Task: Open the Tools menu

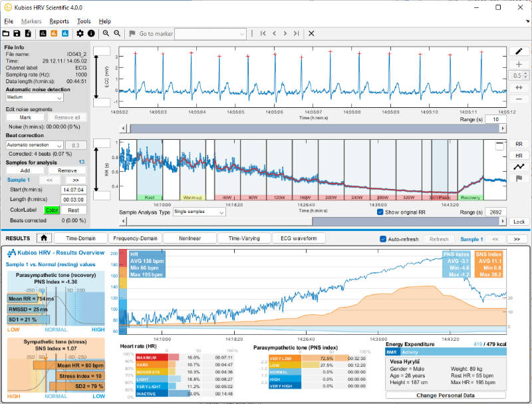Action: (84, 21)
